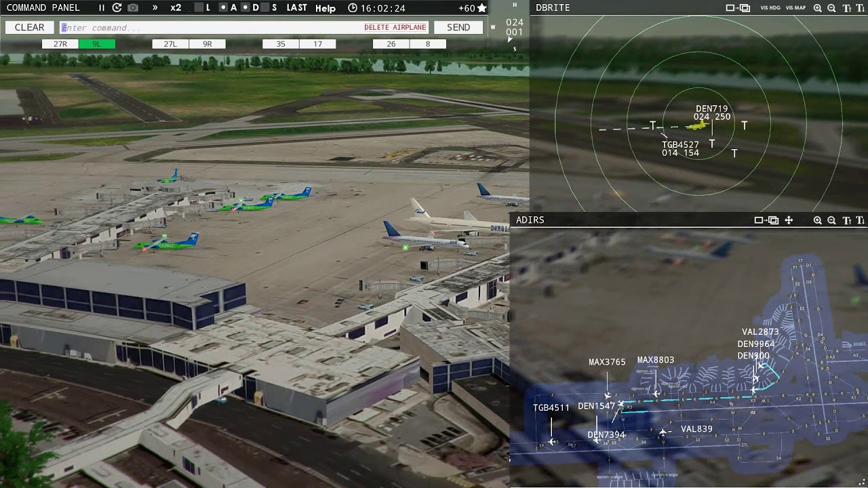This screenshot has height=488, width=868.
Task: Click the score star icon
Action: 482,8
